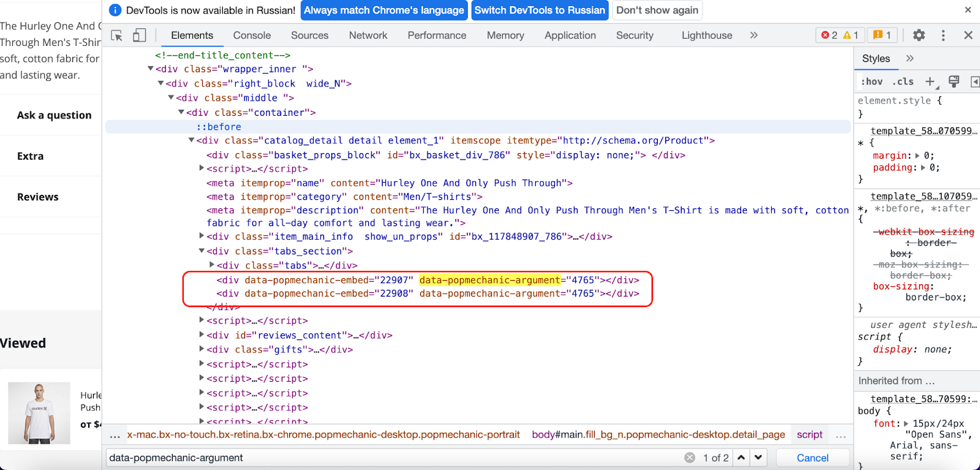The image size is (980, 470).
Task: Expand the font shorthand triangle
Action: [x=907, y=423]
